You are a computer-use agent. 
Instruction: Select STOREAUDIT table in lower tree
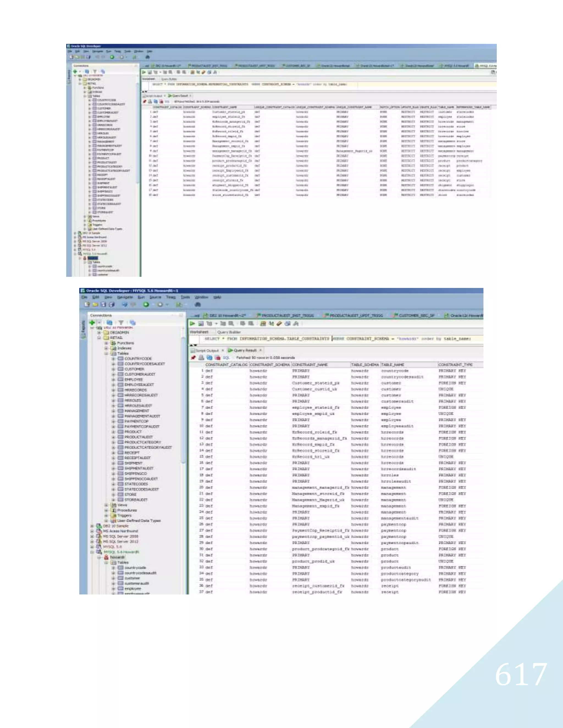[x=136, y=500]
